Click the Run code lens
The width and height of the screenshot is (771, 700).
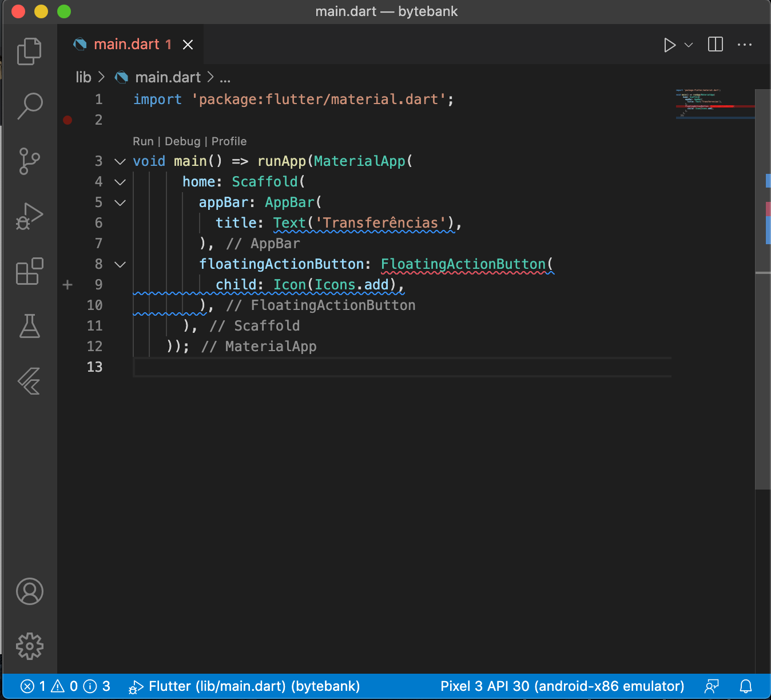pyautogui.click(x=143, y=141)
